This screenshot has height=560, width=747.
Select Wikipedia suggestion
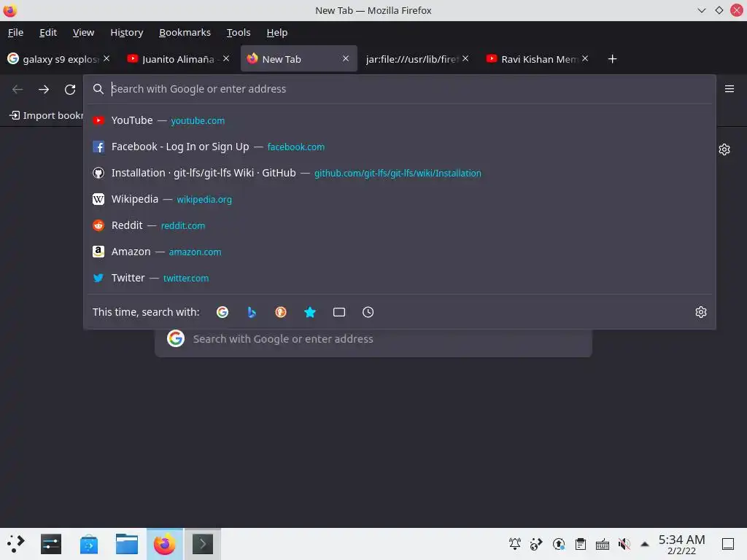click(x=400, y=199)
